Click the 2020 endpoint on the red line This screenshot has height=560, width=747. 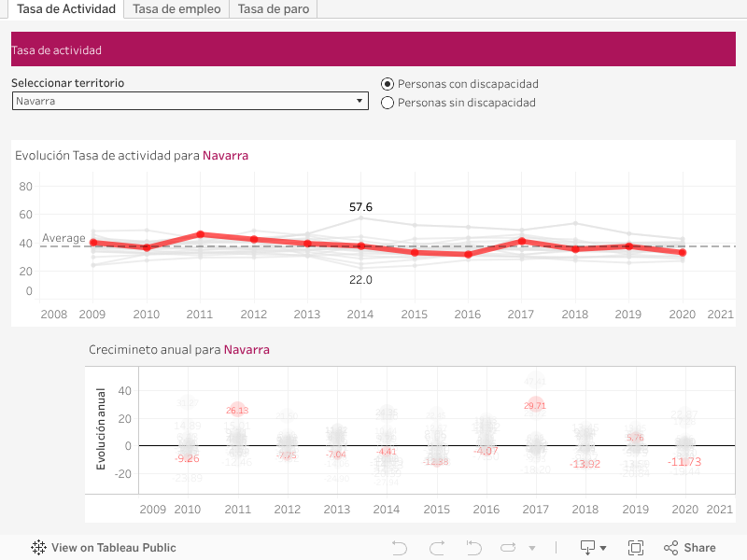[x=683, y=252]
